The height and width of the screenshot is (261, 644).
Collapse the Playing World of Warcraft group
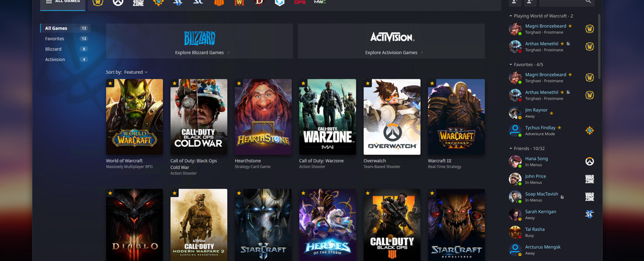pos(511,16)
